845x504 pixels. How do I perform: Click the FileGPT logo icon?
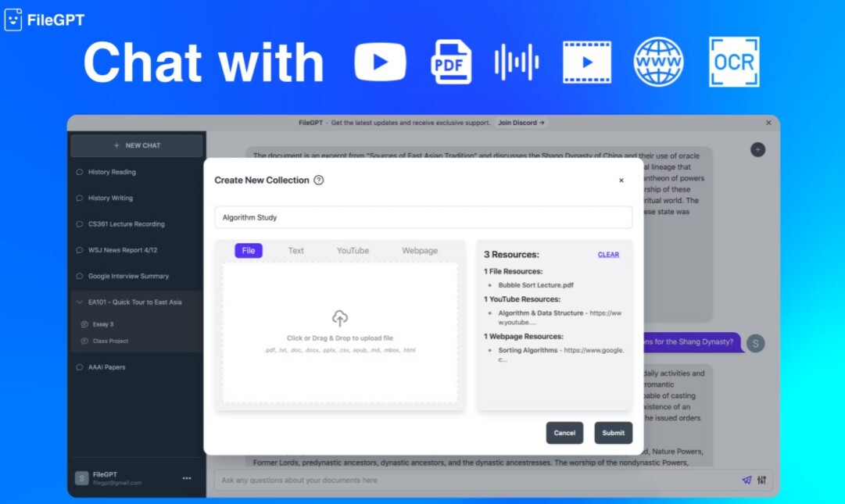point(13,20)
